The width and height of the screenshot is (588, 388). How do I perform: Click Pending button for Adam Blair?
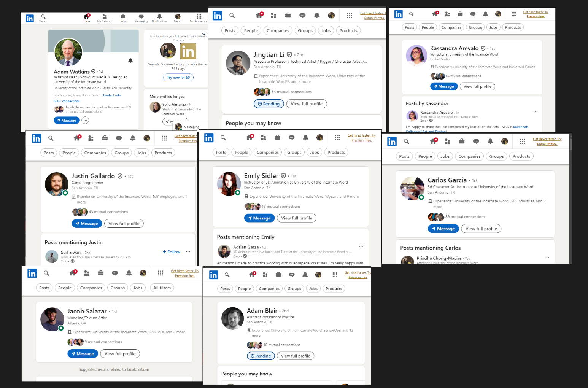261,356
